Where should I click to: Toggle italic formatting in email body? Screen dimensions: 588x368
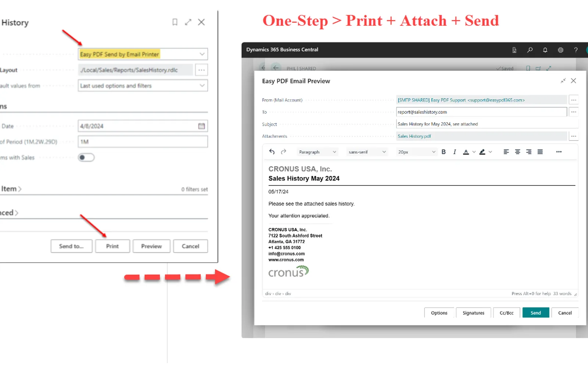(x=455, y=152)
